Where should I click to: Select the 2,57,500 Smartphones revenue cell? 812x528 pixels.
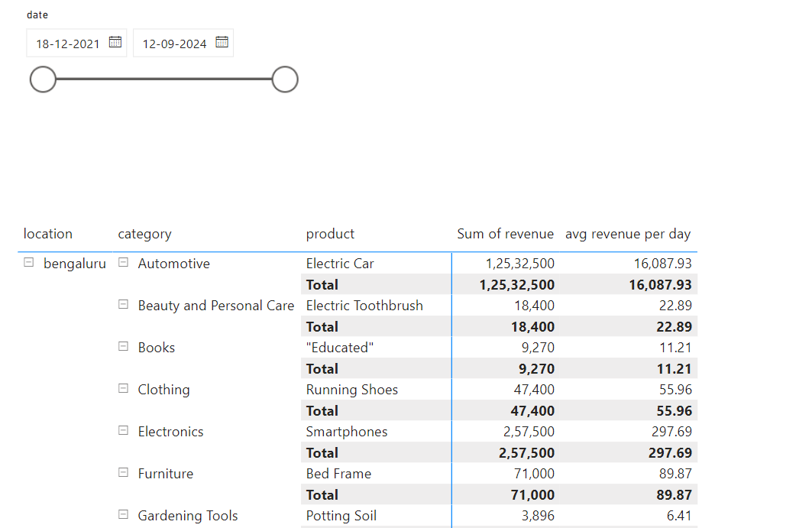[529, 432]
